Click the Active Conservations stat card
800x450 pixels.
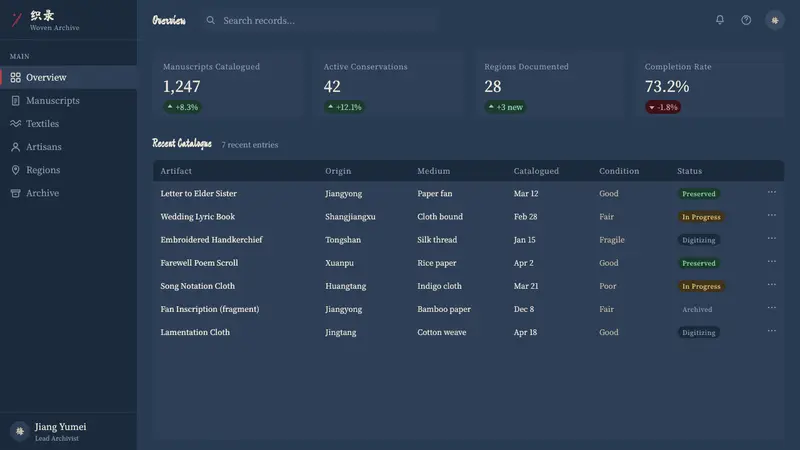388,85
